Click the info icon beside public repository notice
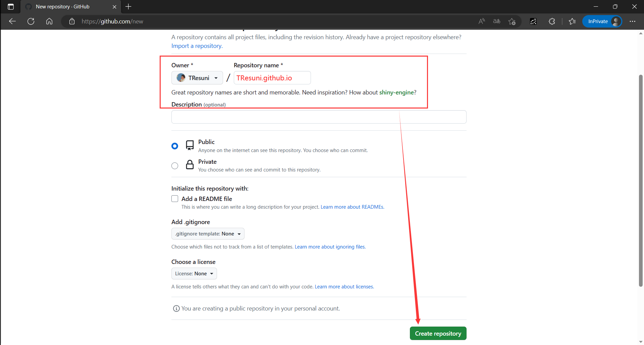 pyautogui.click(x=176, y=308)
